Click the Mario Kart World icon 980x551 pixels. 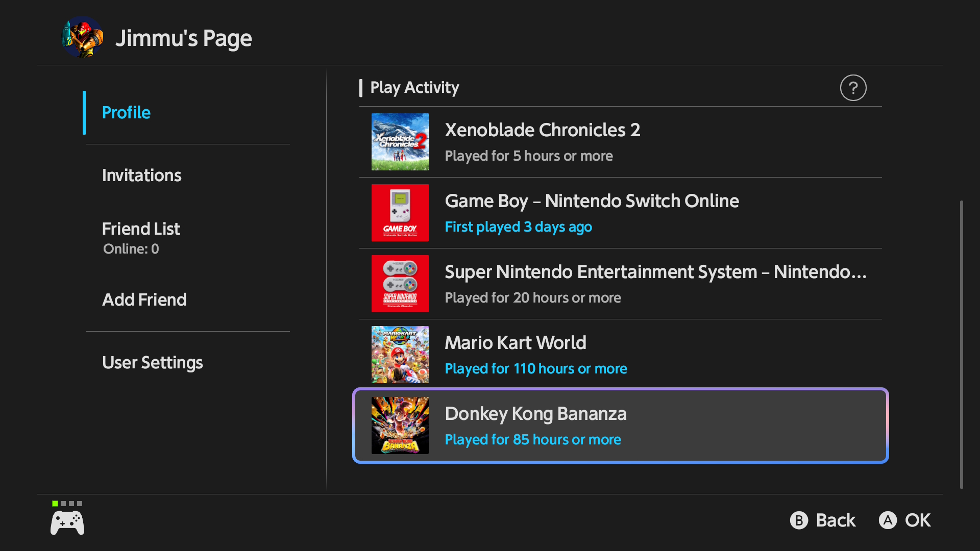pos(400,355)
